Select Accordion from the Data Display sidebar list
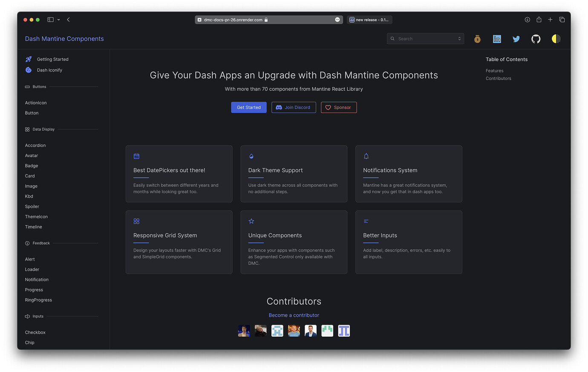This screenshot has height=372, width=588. click(35, 145)
